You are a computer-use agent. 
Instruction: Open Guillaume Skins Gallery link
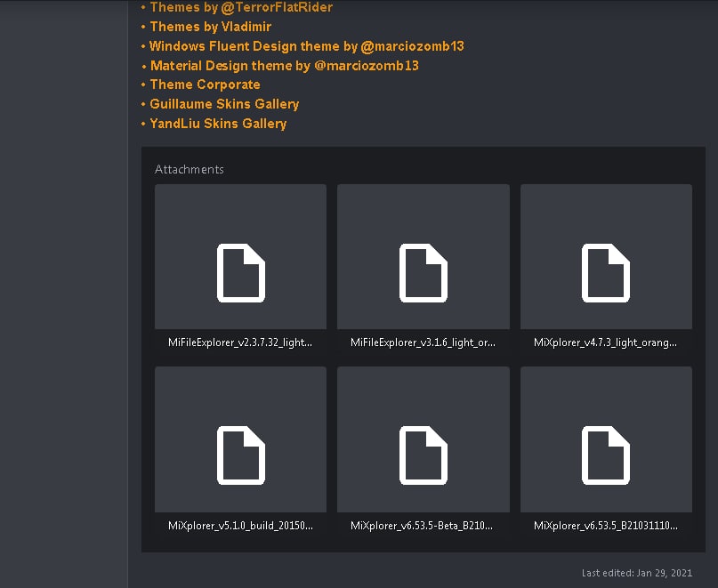[x=224, y=104]
